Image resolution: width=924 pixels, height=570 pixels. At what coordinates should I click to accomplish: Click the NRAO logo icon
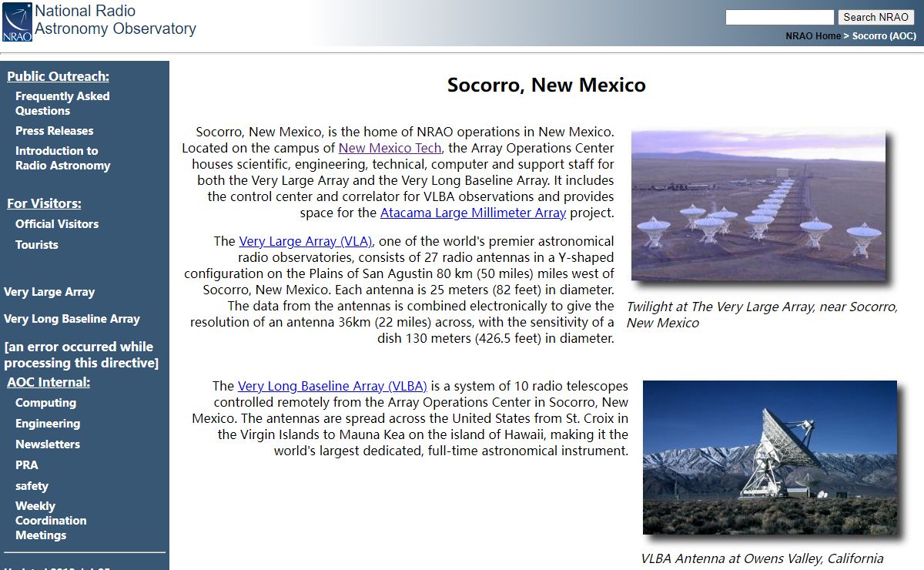coord(17,22)
